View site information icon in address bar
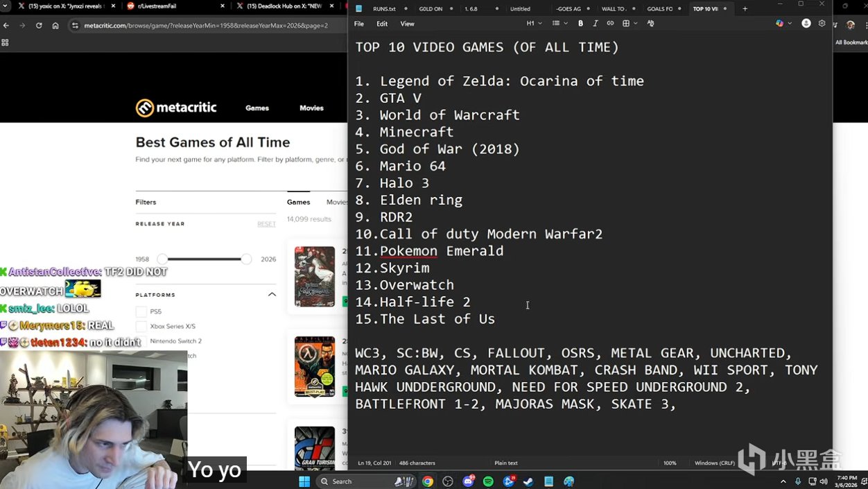Screen dimensions: 868x489 [75, 26]
